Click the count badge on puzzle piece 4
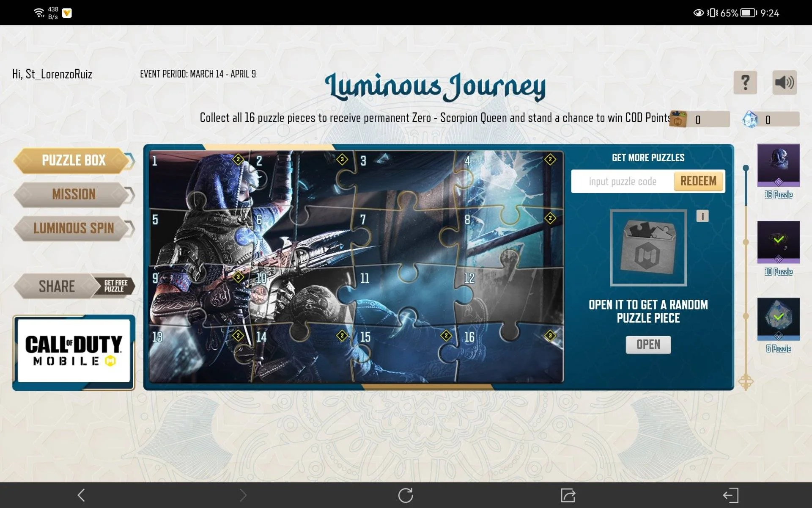Screen dimensions: 812x508 (550, 160)
